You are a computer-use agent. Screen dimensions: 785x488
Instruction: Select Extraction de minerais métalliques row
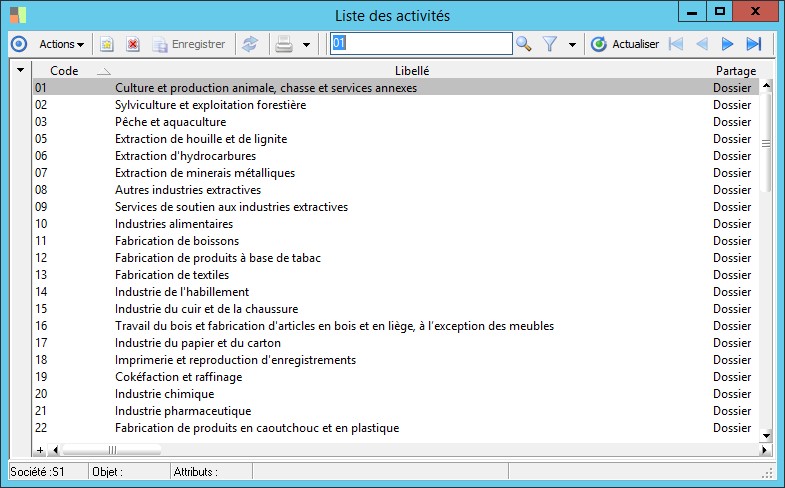396,173
